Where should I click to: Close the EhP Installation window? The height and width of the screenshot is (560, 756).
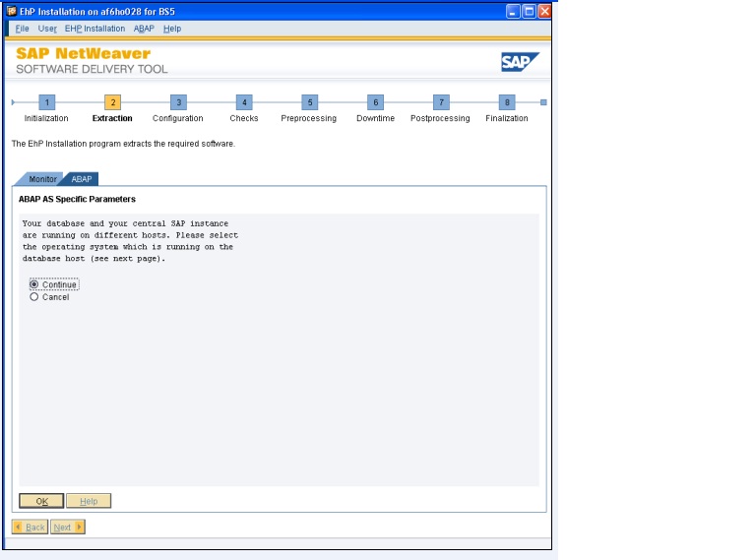[x=544, y=11]
